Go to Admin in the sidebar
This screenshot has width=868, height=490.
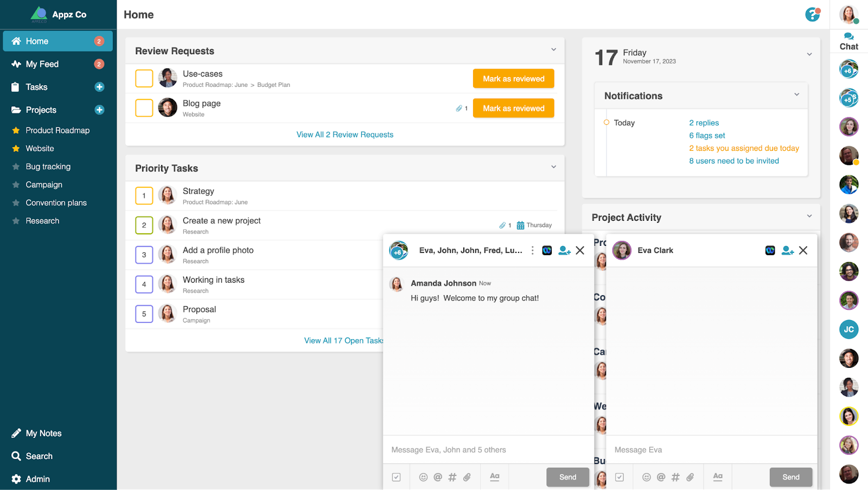(x=37, y=479)
